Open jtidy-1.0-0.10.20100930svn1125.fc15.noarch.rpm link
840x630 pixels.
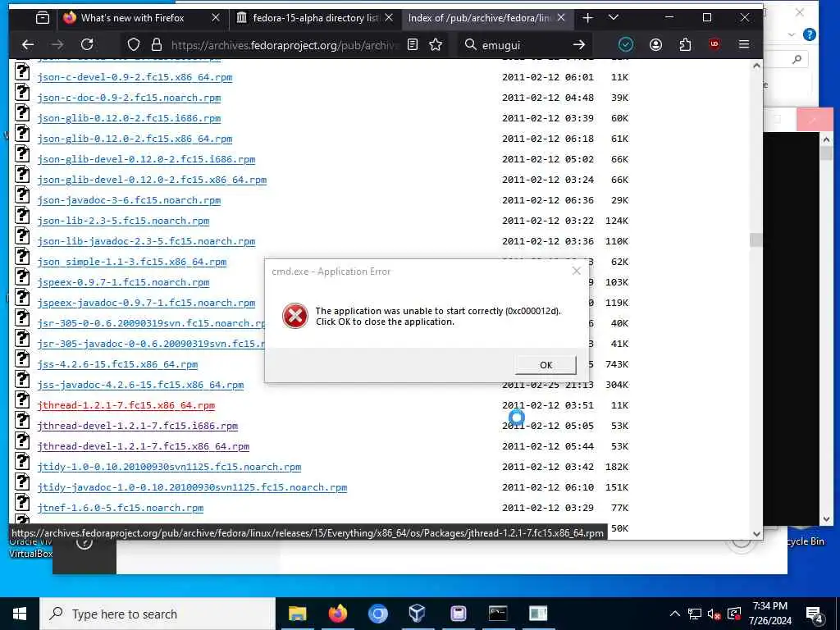pyautogui.click(x=169, y=467)
